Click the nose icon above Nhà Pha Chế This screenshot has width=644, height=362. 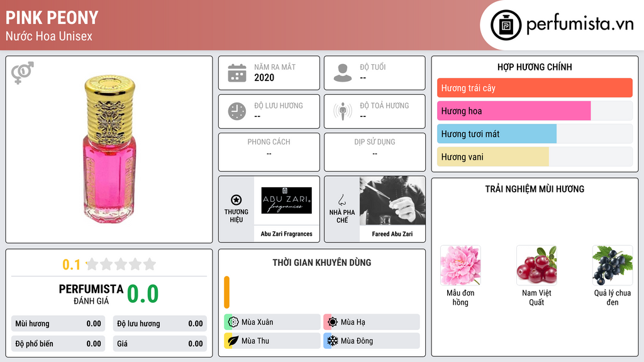click(341, 200)
